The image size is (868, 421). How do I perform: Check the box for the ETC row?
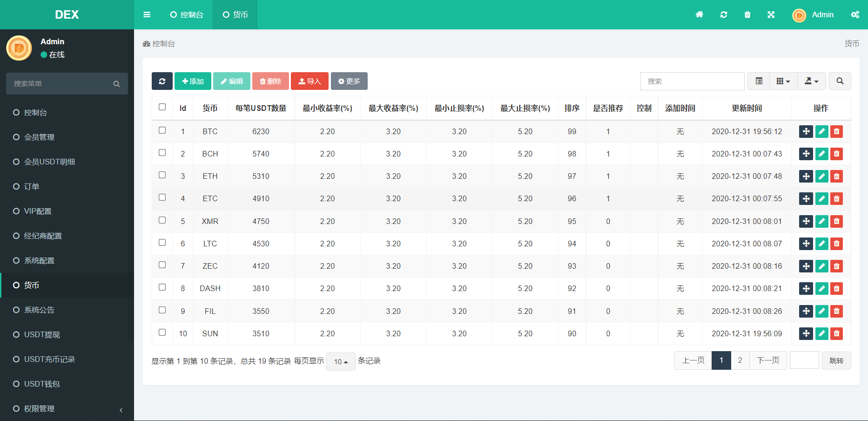(162, 197)
